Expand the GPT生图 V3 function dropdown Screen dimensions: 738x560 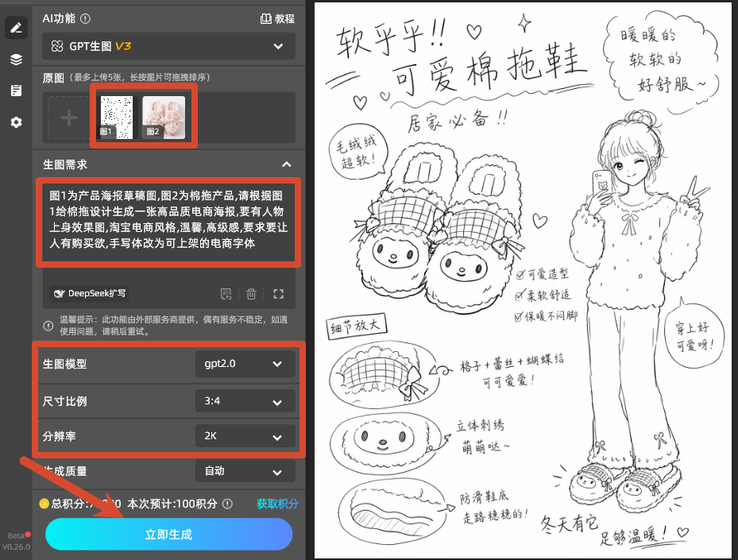pyautogui.click(x=168, y=46)
